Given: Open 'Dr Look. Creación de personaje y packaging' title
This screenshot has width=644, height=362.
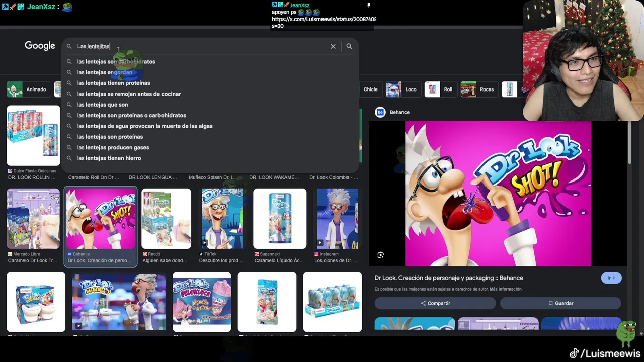Looking at the screenshot, I should tap(449, 278).
